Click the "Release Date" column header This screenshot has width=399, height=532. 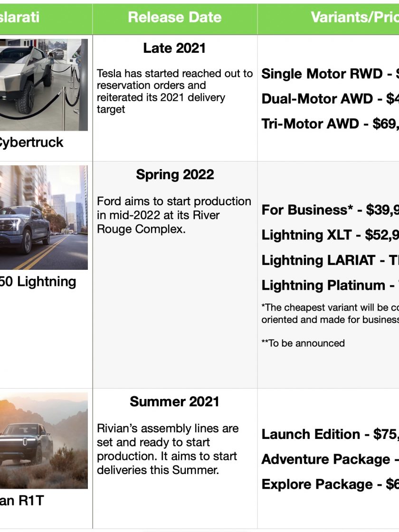pyautogui.click(x=175, y=17)
